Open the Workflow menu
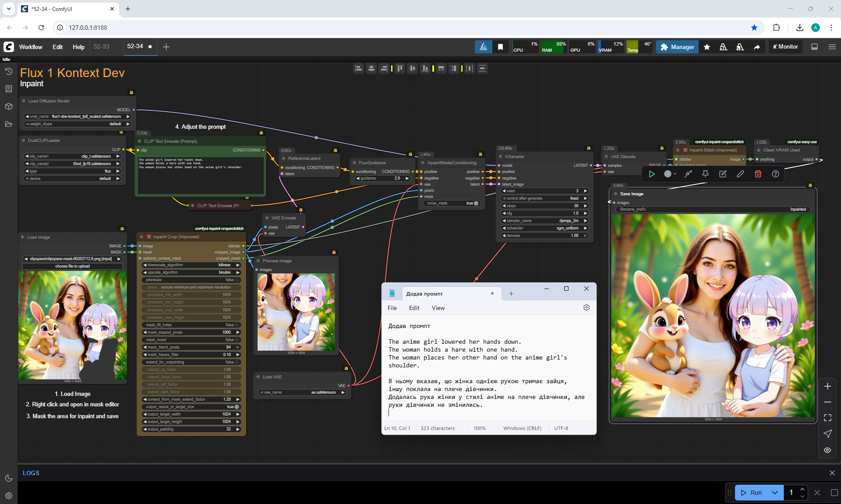 click(31, 47)
